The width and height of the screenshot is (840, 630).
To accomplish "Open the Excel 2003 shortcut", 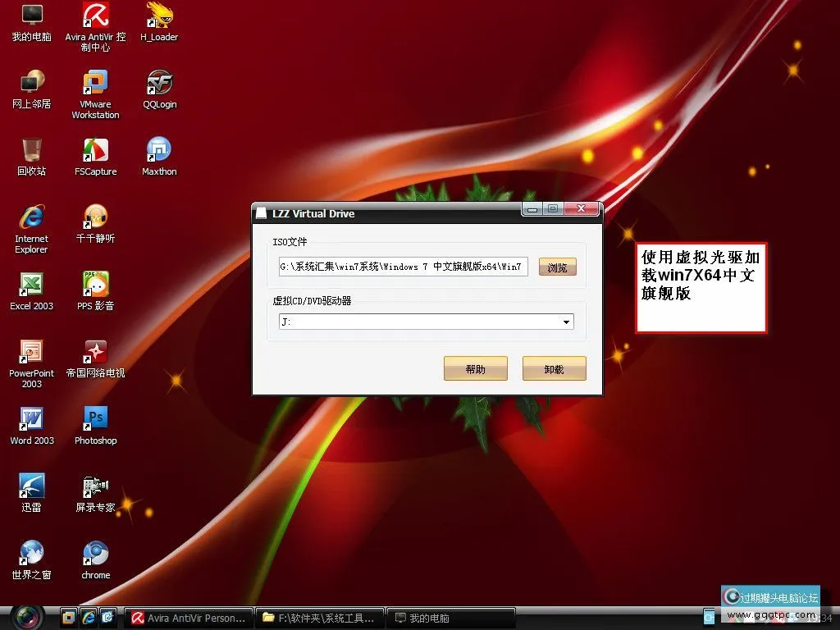I will pyautogui.click(x=31, y=285).
